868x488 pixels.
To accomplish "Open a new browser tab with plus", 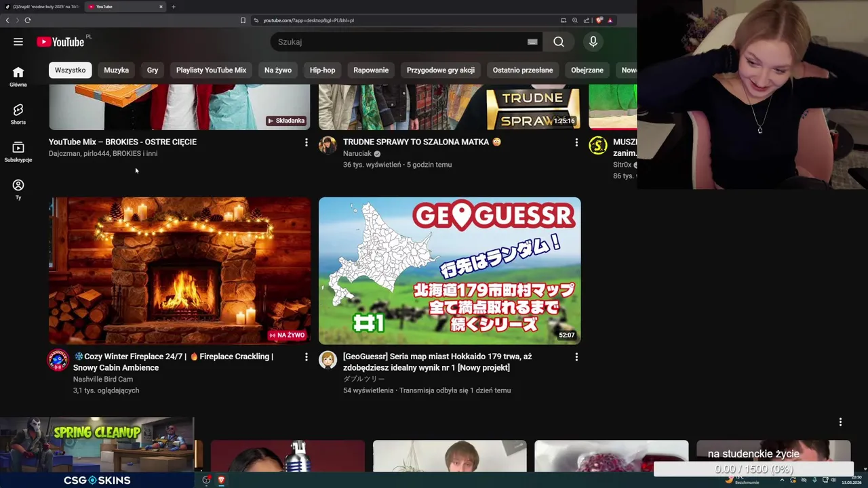I will [x=174, y=7].
